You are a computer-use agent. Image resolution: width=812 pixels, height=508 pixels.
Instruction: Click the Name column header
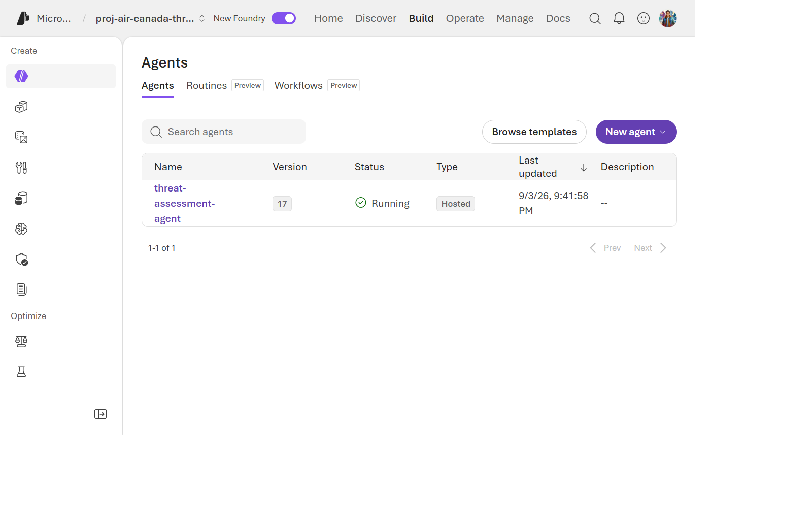pyautogui.click(x=168, y=167)
